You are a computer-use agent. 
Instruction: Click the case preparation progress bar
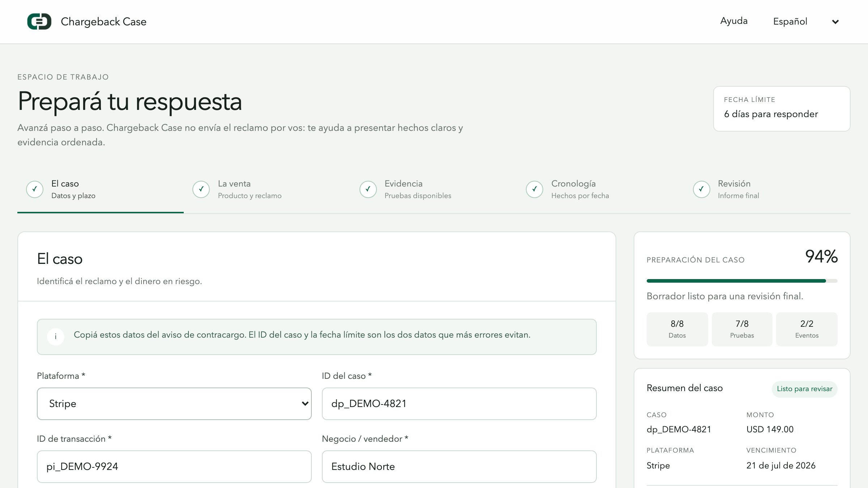pyautogui.click(x=742, y=281)
